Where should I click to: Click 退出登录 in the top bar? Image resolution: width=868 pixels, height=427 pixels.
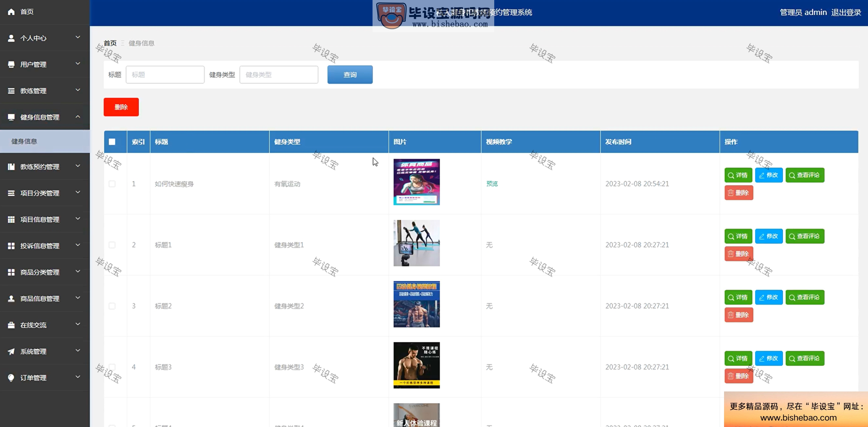(846, 12)
